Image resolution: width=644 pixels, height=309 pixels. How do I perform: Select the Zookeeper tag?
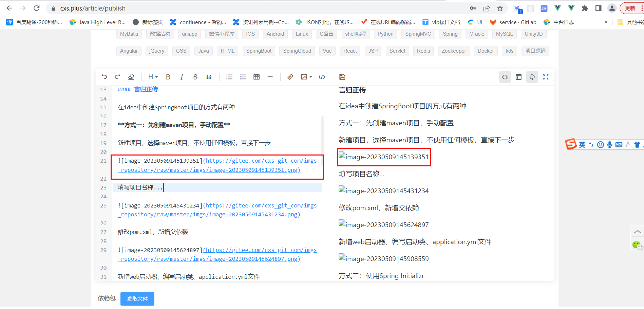454,51
